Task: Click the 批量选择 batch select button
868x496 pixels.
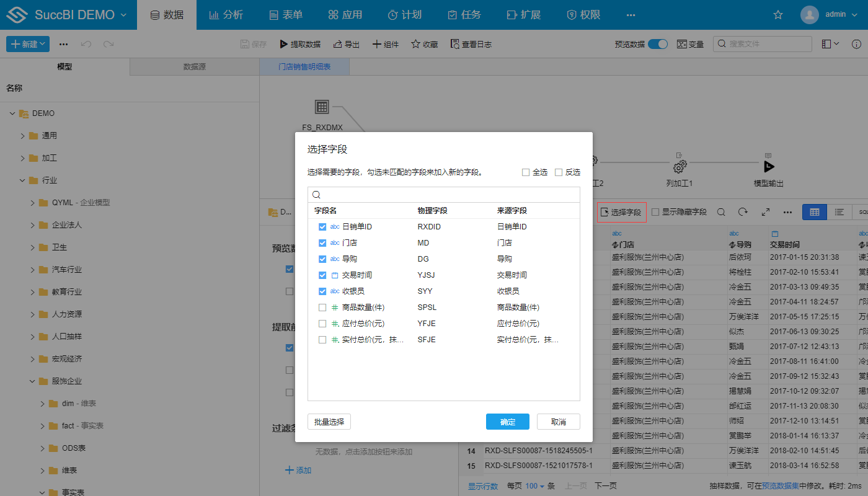Action: point(329,421)
